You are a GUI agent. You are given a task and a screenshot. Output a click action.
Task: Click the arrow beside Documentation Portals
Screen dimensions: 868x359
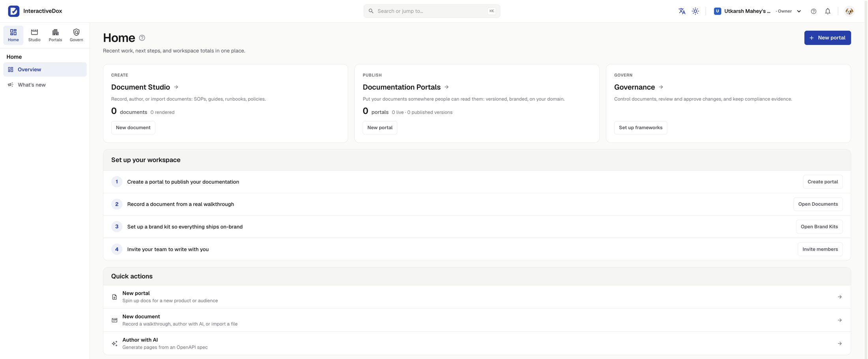coord(447,87)
